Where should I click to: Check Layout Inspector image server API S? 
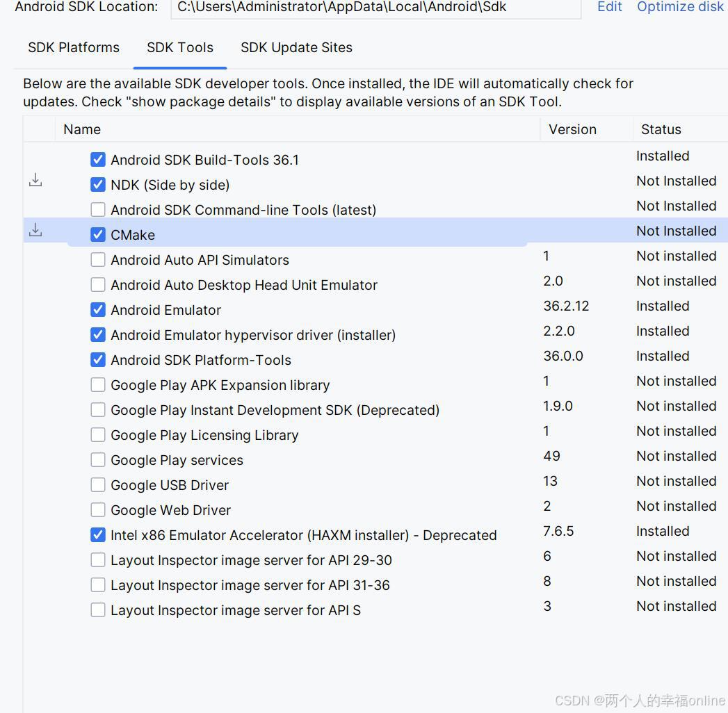click(x=98, y=610)
